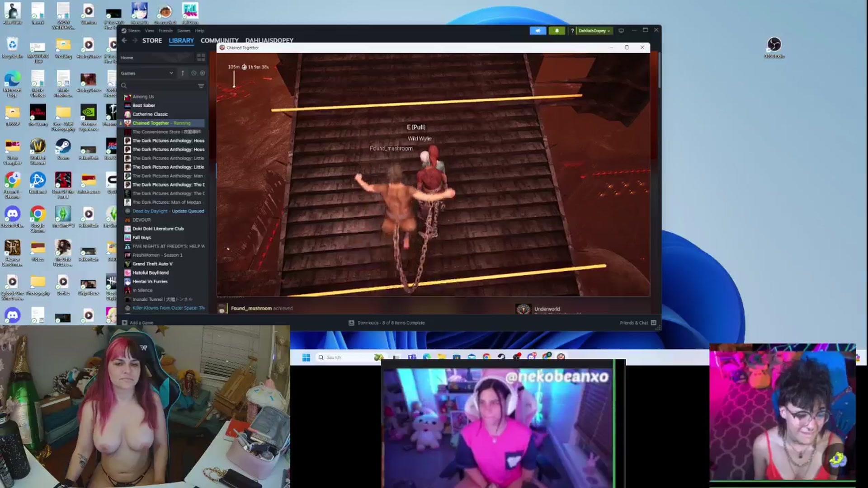
Task: Go forward with Steam's forward arrow
Action: click(134, 41)
